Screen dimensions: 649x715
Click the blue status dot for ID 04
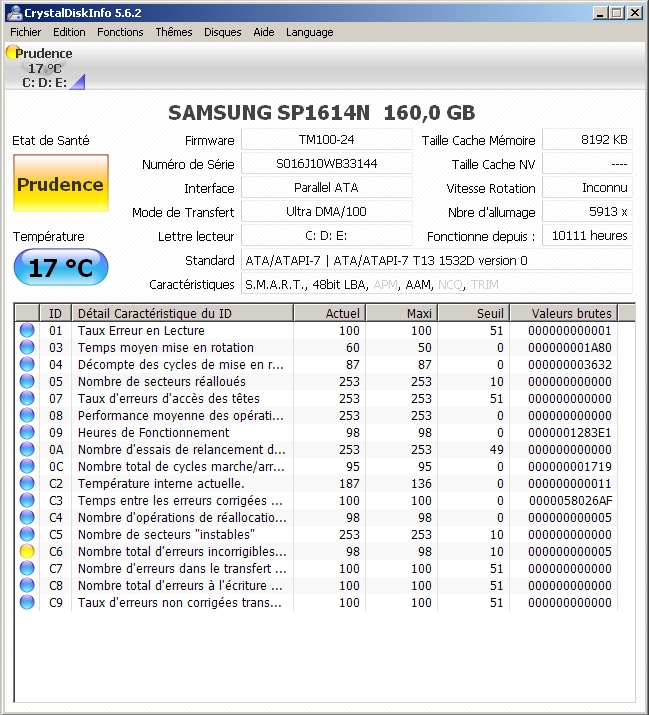click(27, 364)
